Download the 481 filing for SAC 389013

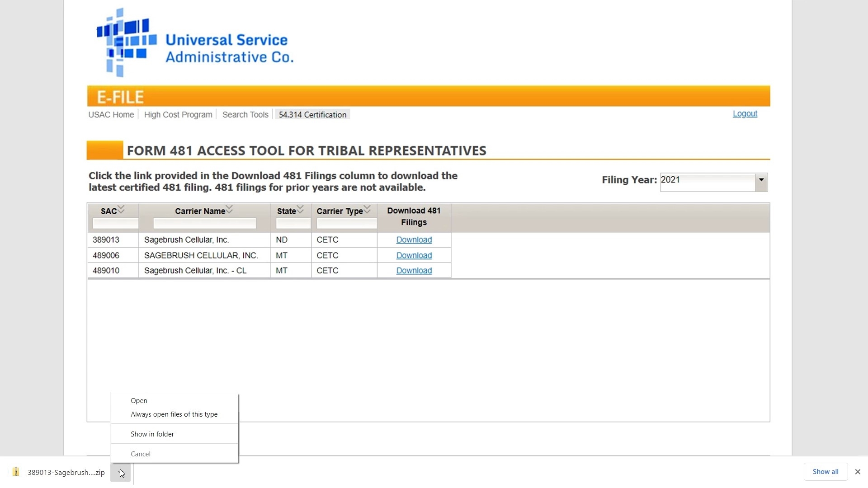point(414,240)
